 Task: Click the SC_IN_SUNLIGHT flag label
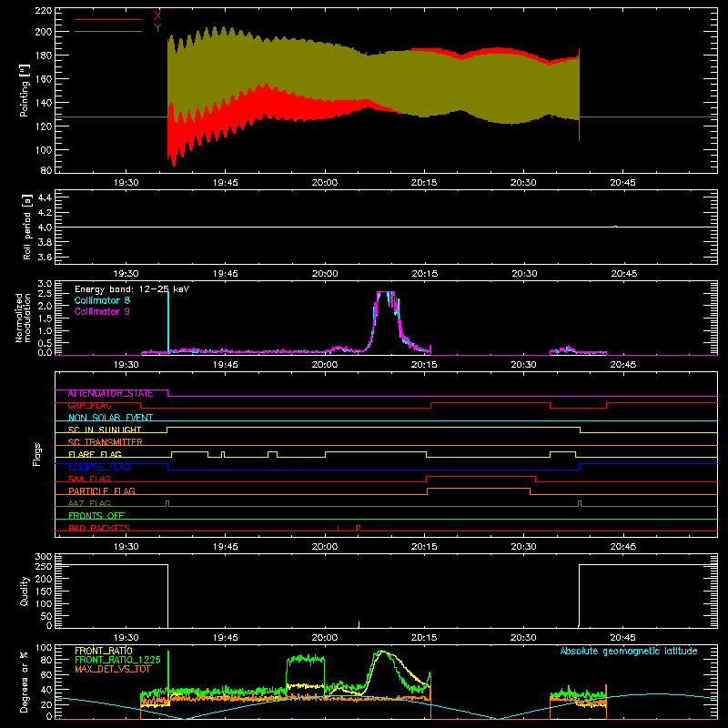coord(105,430)
